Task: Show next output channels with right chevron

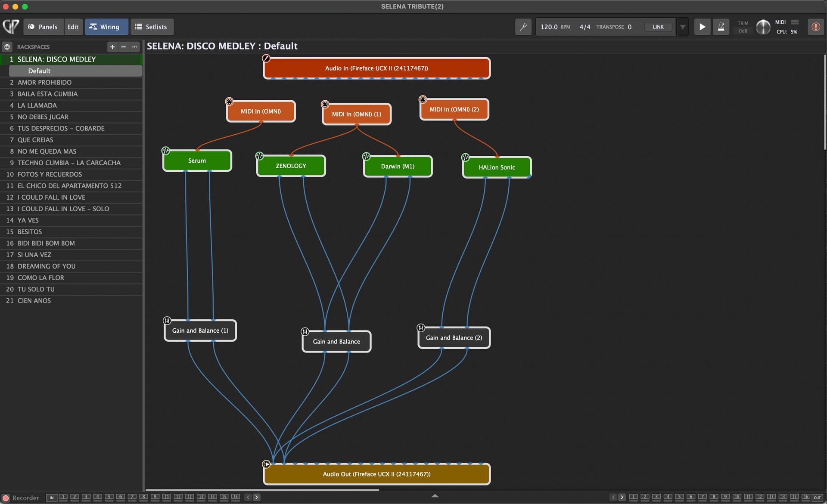Action: [x=622, y=497]
